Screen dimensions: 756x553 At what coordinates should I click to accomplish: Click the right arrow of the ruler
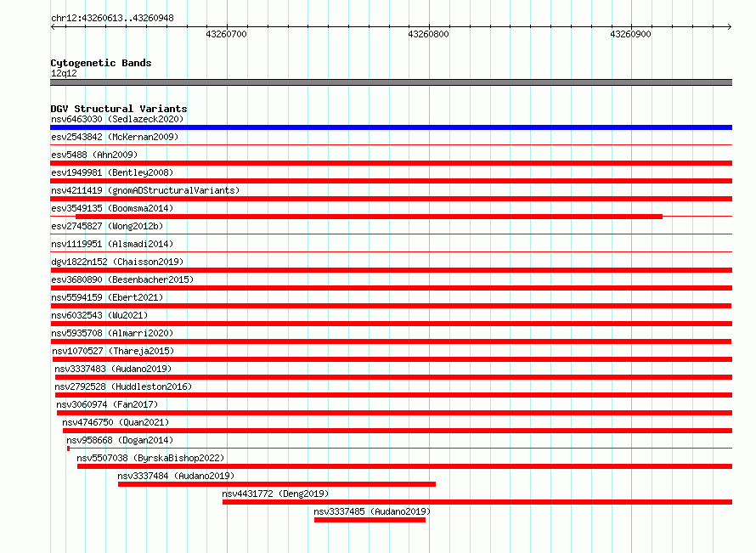[730, 26]
